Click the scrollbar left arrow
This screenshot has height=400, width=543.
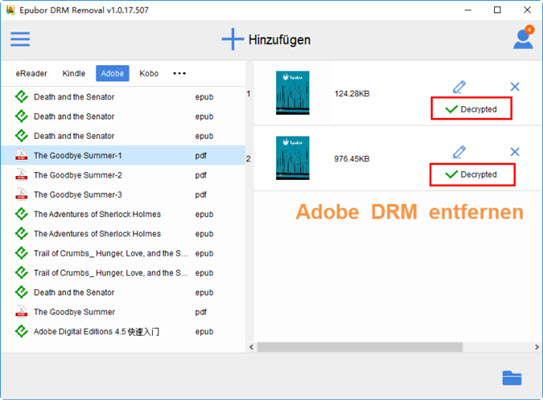click(251, 347)
